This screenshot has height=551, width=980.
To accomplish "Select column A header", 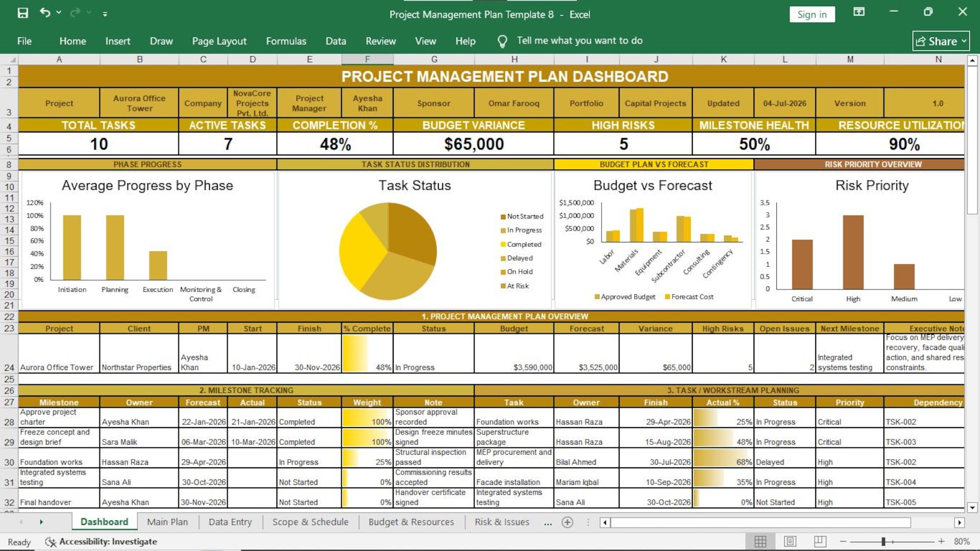I will click(59, 59).
